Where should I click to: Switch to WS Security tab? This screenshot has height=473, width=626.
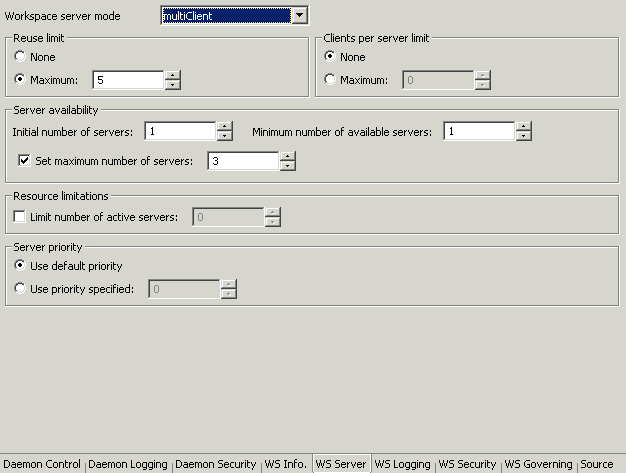[467, 464]
